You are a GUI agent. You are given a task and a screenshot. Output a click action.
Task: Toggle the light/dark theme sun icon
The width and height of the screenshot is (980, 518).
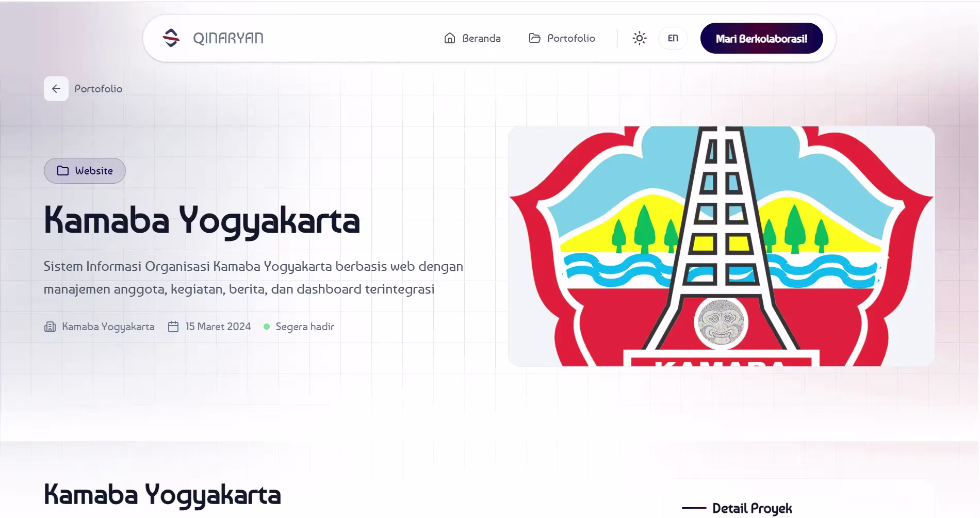point(640,38)
